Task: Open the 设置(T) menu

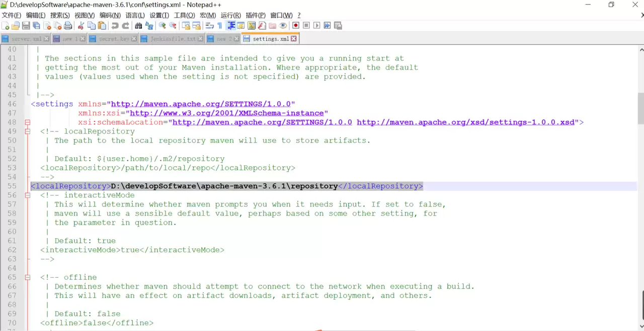Action: tap(159, 16)
